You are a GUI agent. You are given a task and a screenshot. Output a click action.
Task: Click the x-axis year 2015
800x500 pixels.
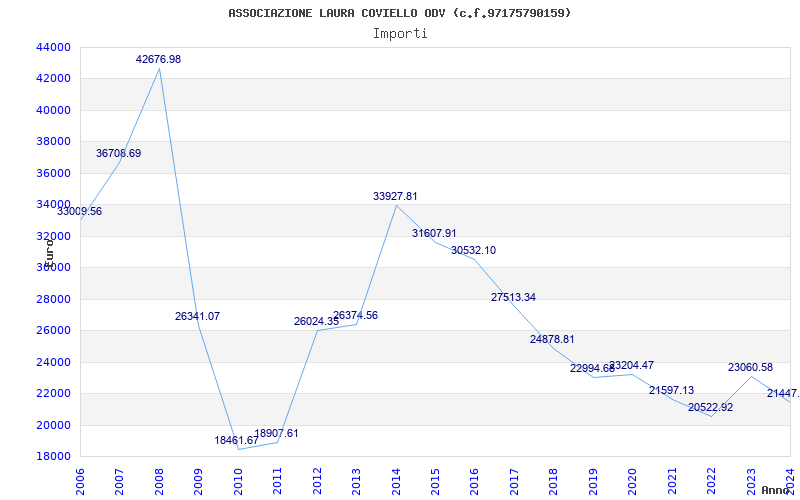pos(435,482)
